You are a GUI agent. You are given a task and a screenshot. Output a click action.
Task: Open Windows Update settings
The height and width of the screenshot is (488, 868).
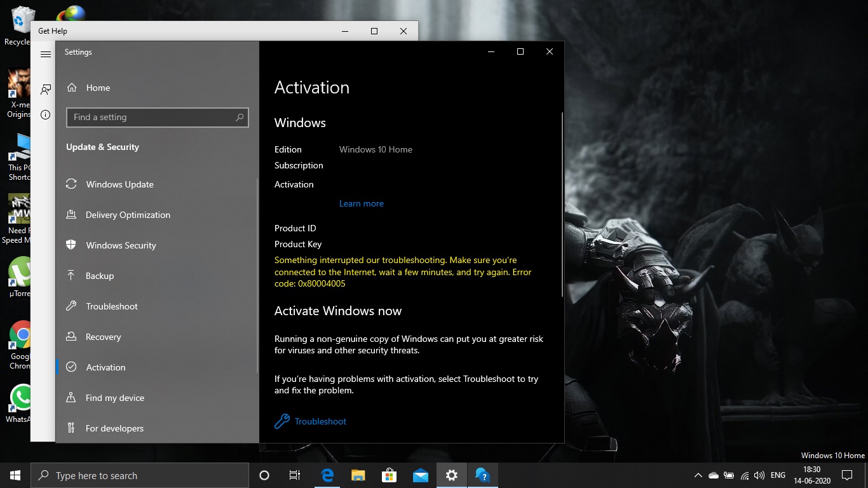[119, 184]
